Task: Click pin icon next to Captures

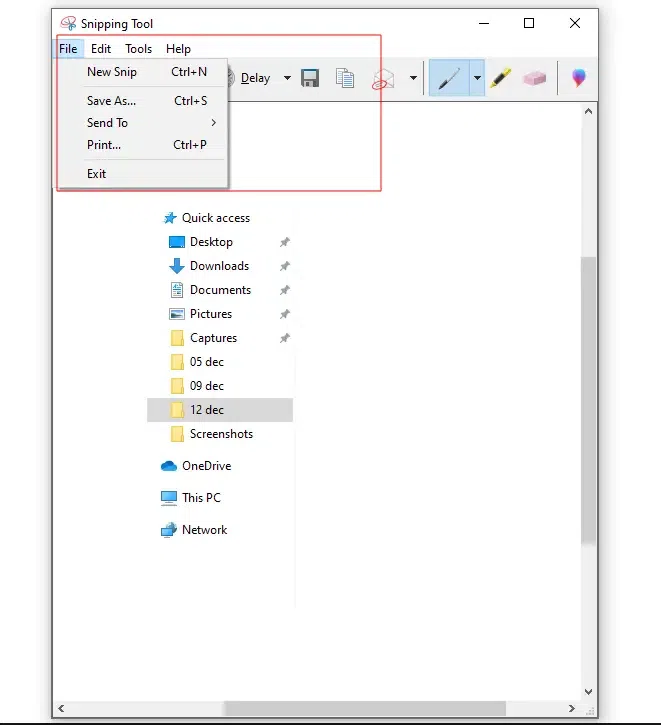Action: (x=285, y=338)
